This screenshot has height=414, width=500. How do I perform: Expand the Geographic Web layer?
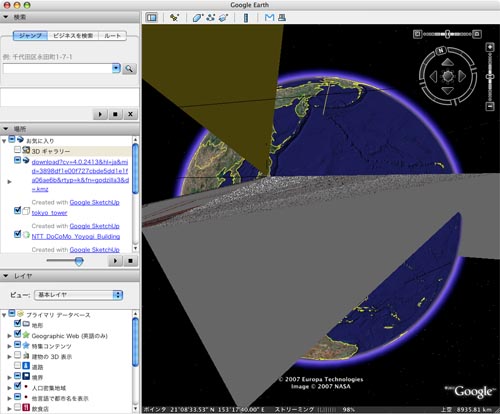tap(9, 336)
